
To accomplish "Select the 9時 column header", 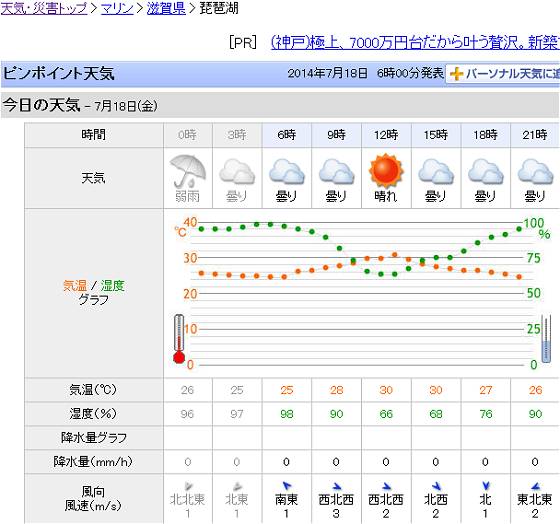I will click(x=336, y=135).
